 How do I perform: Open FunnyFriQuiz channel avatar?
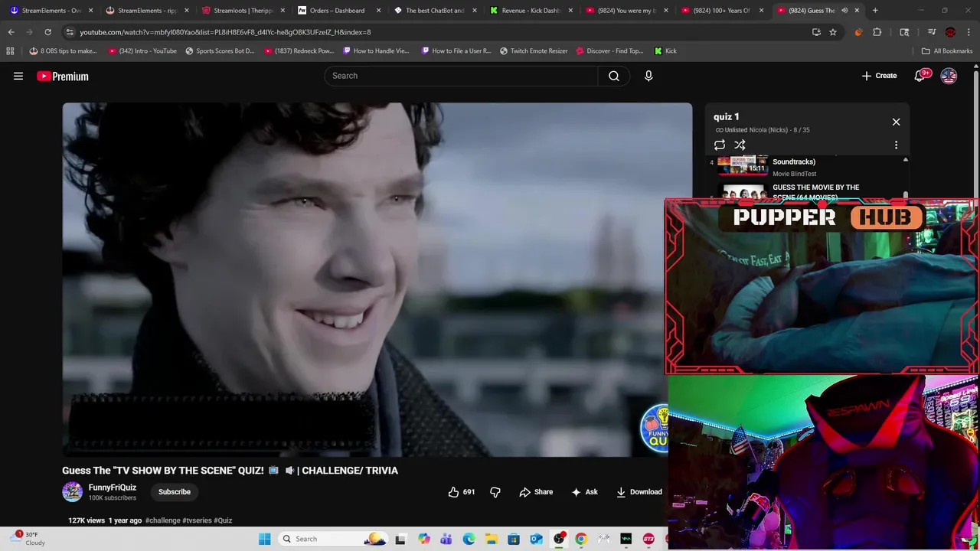(x=72, y=492)
